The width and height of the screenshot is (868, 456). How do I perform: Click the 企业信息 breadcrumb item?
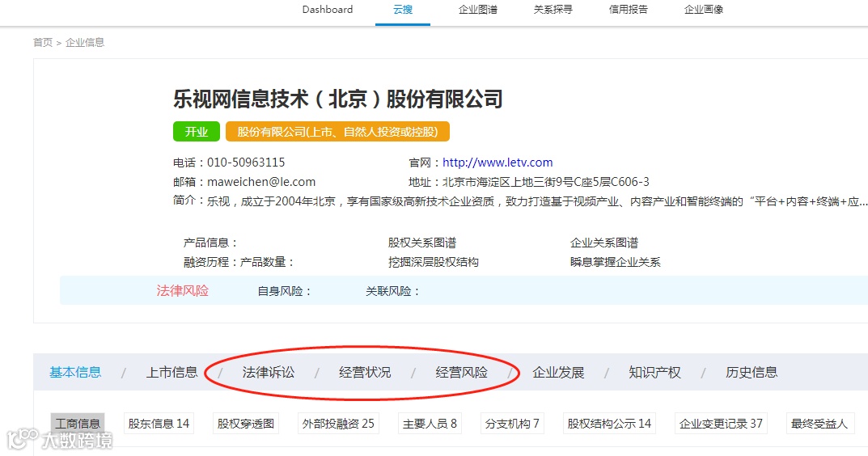[85, 43]
